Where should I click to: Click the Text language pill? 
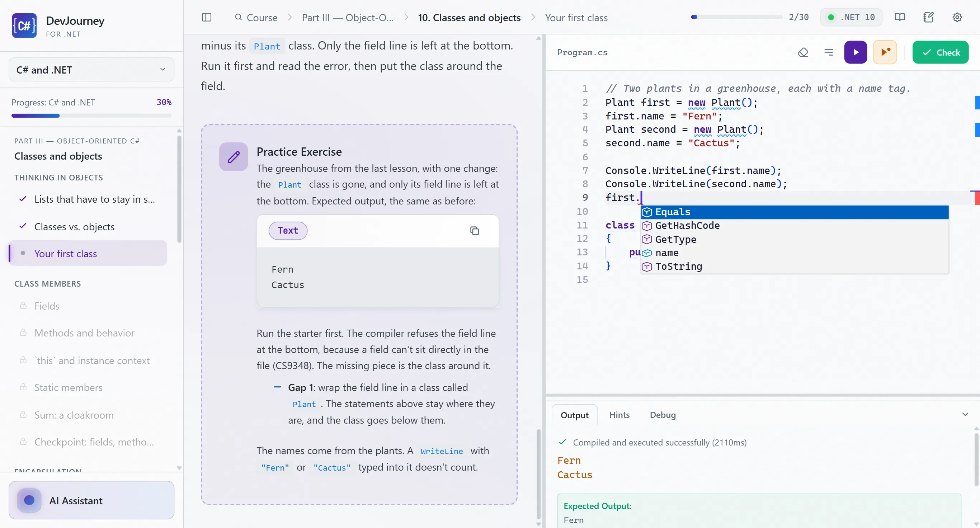pyautogui.click(x=288, y=231)
